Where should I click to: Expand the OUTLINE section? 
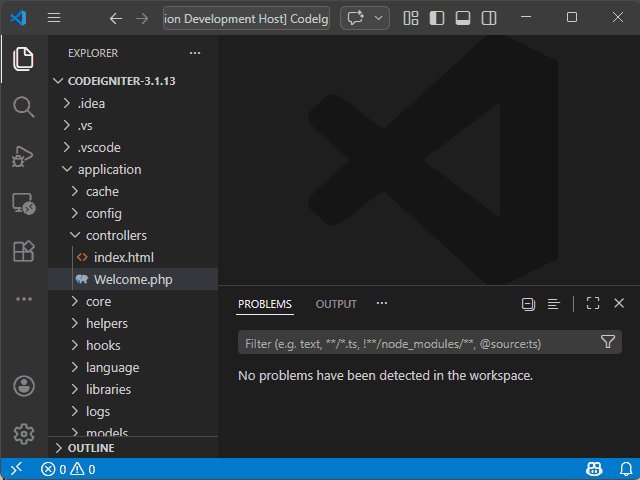tap(133, 448)
